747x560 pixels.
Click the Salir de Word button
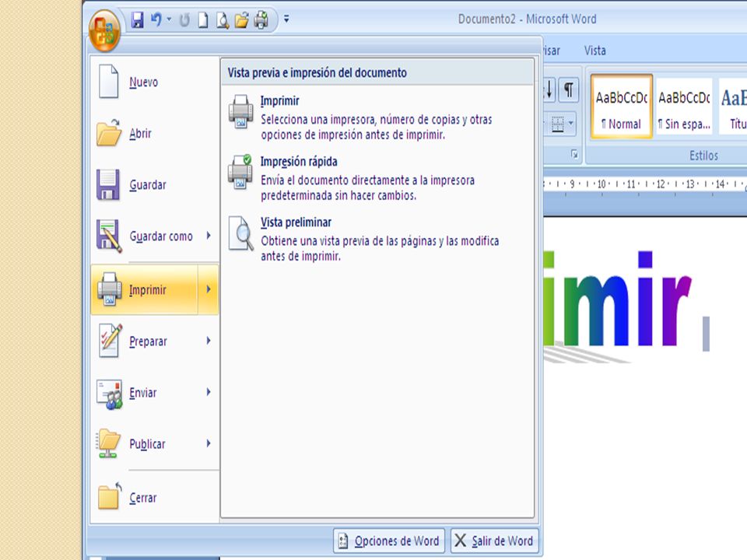[x=495, y=541]
